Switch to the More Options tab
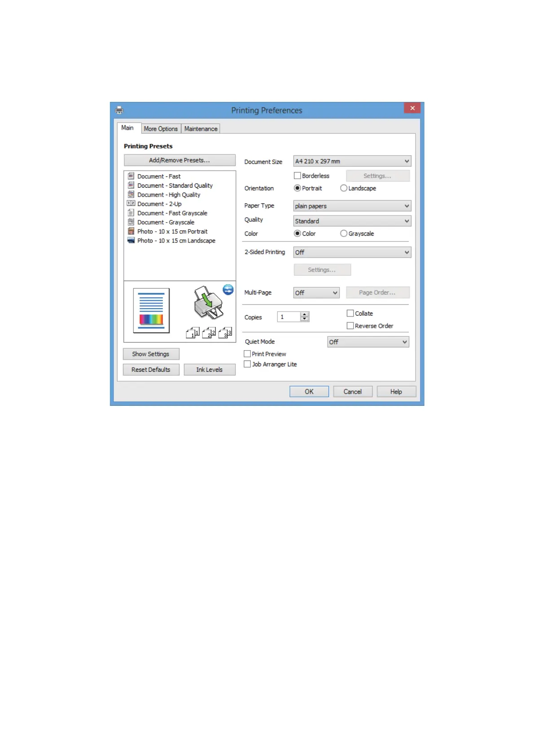The image size is (534, 756). click(x=161, y=129)
